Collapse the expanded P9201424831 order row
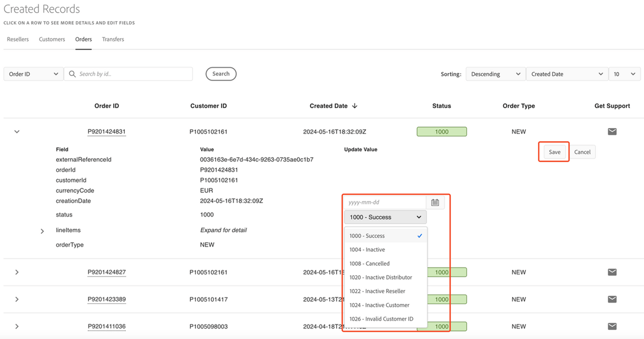 coord(17,131)
